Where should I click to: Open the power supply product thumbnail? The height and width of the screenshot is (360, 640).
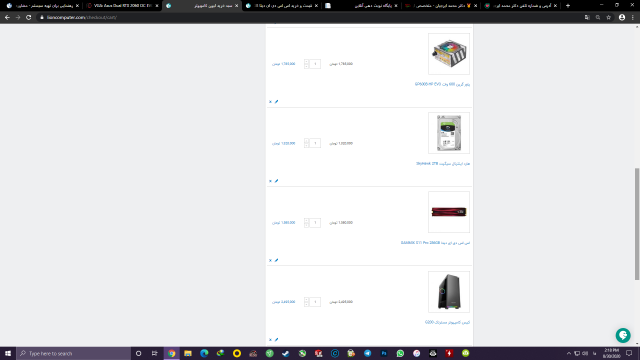449,54
